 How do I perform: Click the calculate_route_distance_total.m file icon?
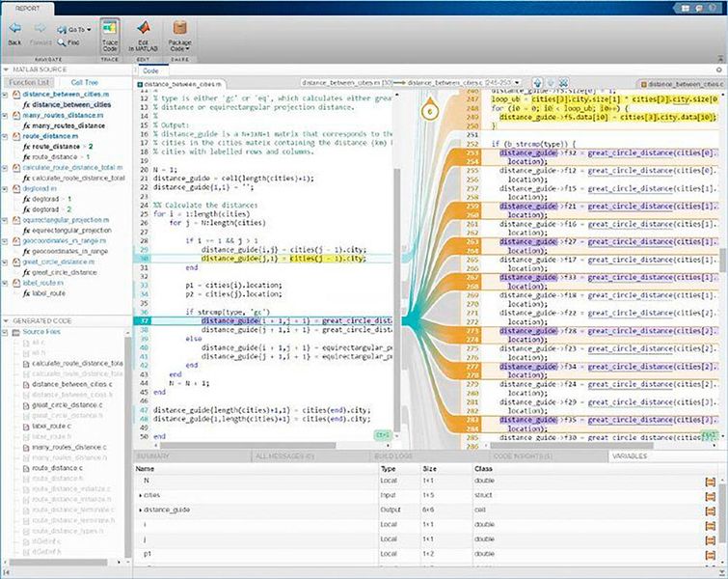16,167
